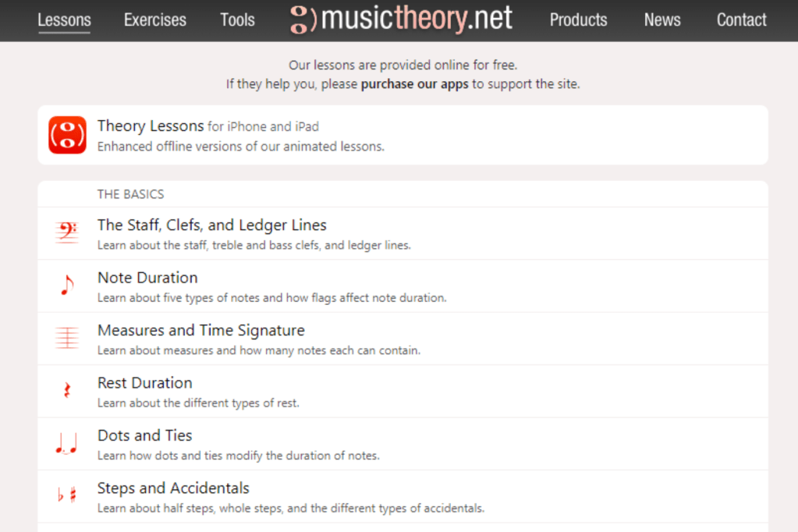Open the Steps and Accidentals lesson
The image size is (798, 532).
click(173, 488)
